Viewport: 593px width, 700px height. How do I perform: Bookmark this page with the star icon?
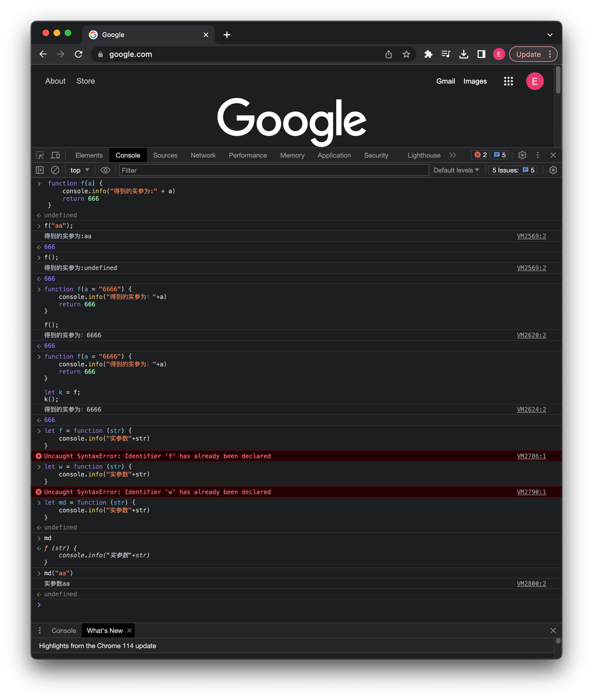click(x=406, y=54)
